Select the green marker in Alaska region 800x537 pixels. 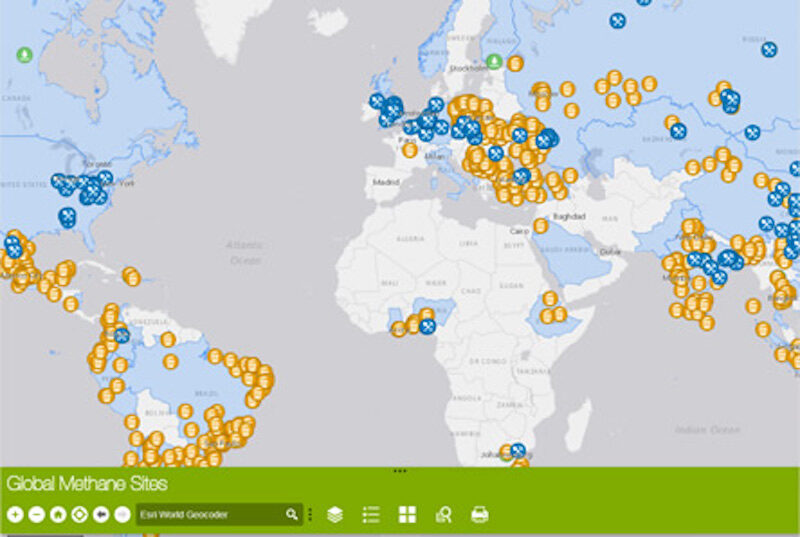(x=24, y=54)
